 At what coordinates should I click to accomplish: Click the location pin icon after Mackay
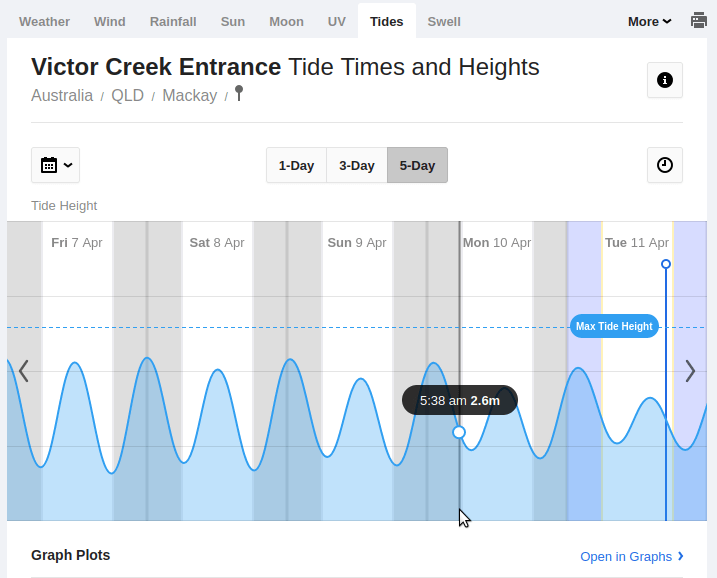(239, 94)
